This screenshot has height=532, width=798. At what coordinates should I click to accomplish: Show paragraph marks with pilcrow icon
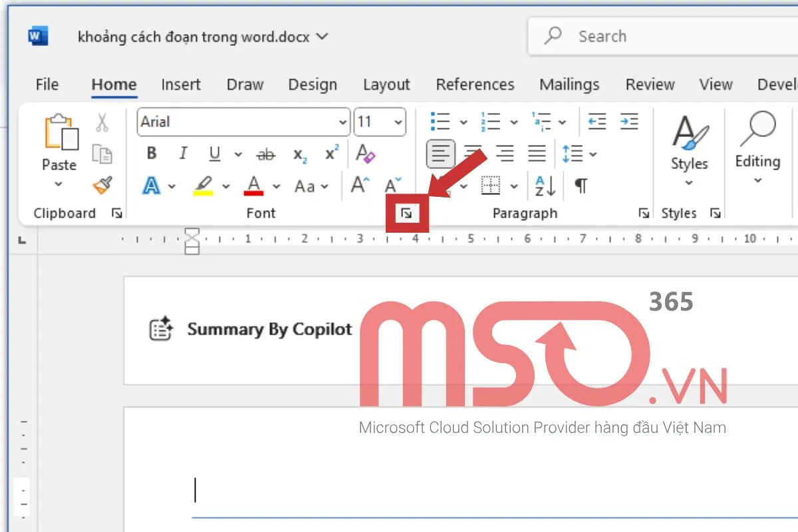[581, 186]
